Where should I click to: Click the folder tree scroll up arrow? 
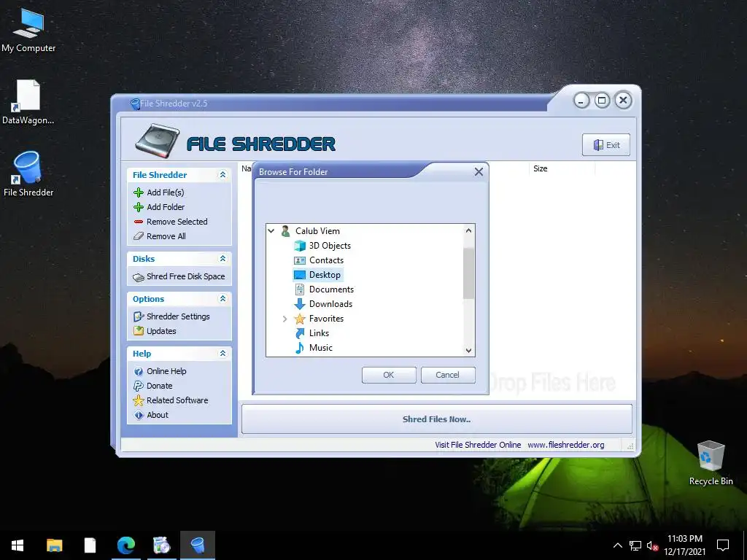coord(469,230)
